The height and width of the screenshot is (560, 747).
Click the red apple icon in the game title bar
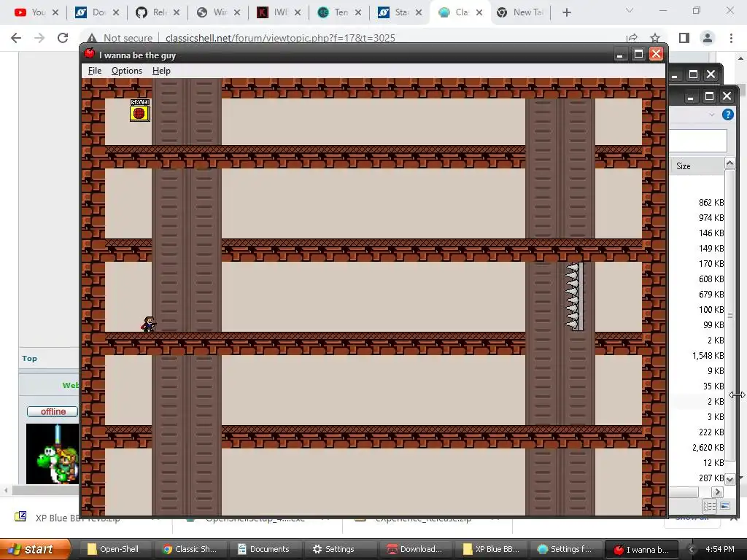(89, 53)
